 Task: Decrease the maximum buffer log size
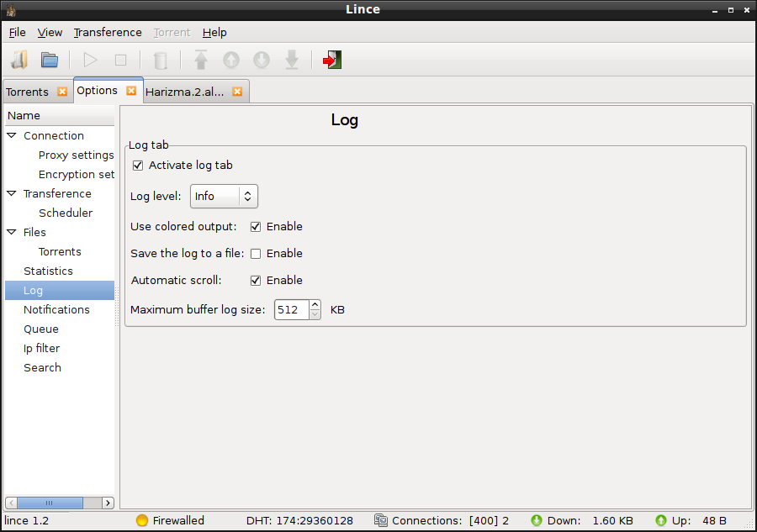(x=315, y=314)
